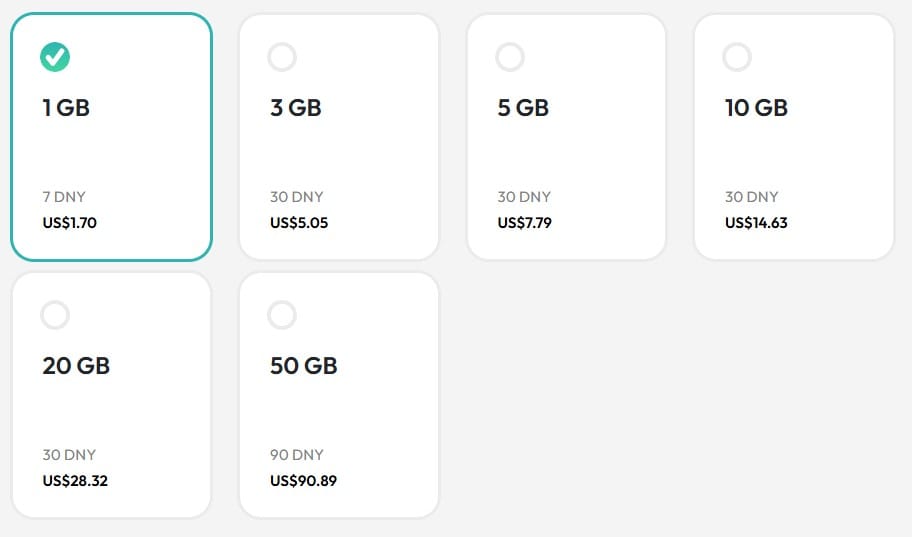Click the 3 GB heading text

pos(295,108)
